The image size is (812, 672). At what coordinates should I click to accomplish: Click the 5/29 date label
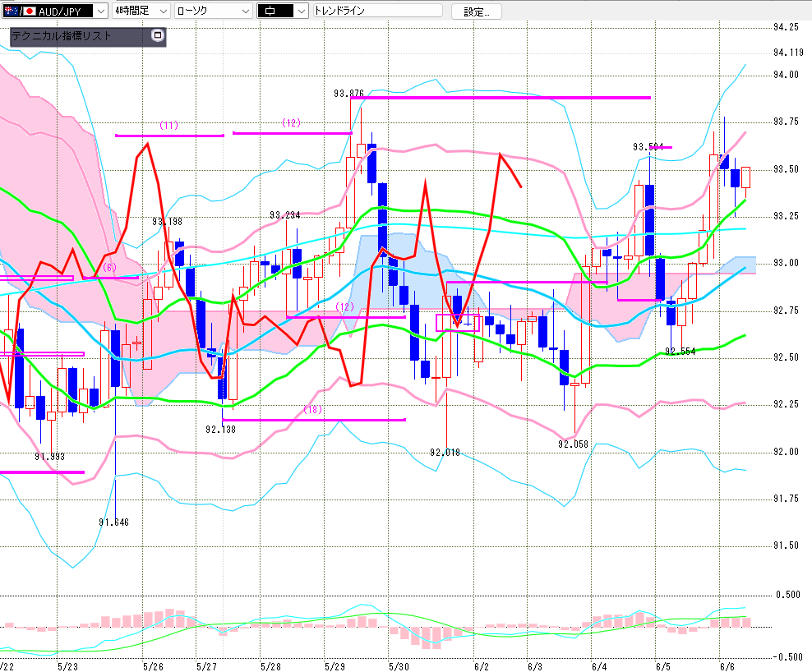pyautogui.click(x=334, y=667)
